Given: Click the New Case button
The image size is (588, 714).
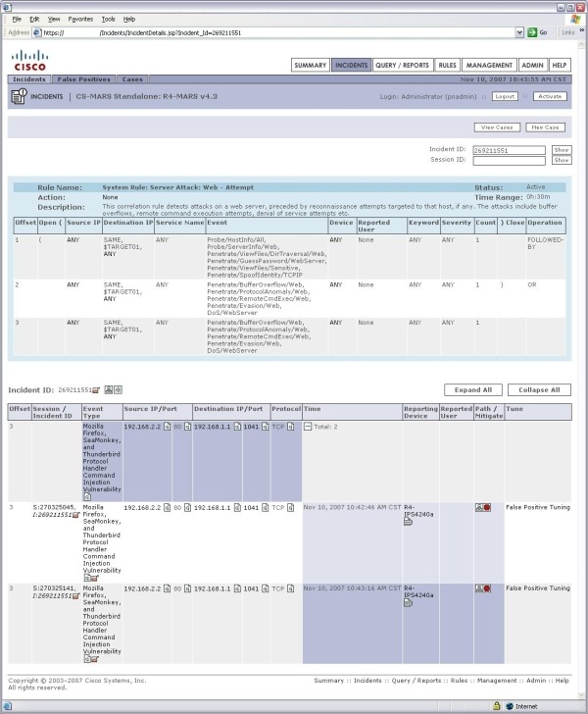Looking at the screenshot, I should (545, 127).
